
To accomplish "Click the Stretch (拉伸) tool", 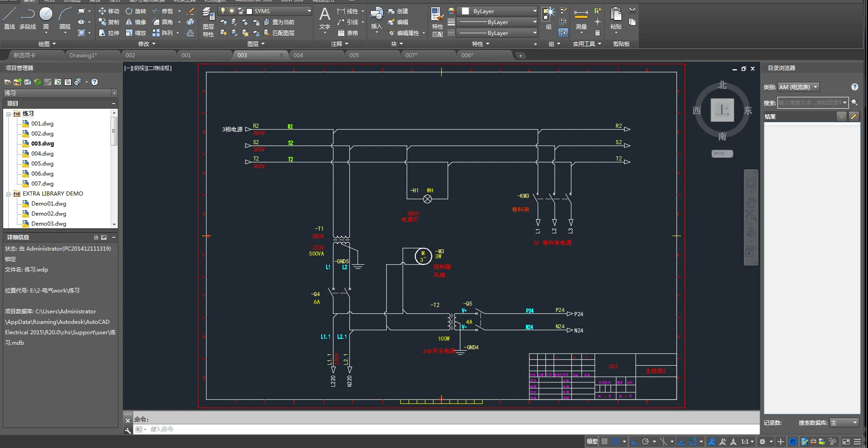I will 109,33.
